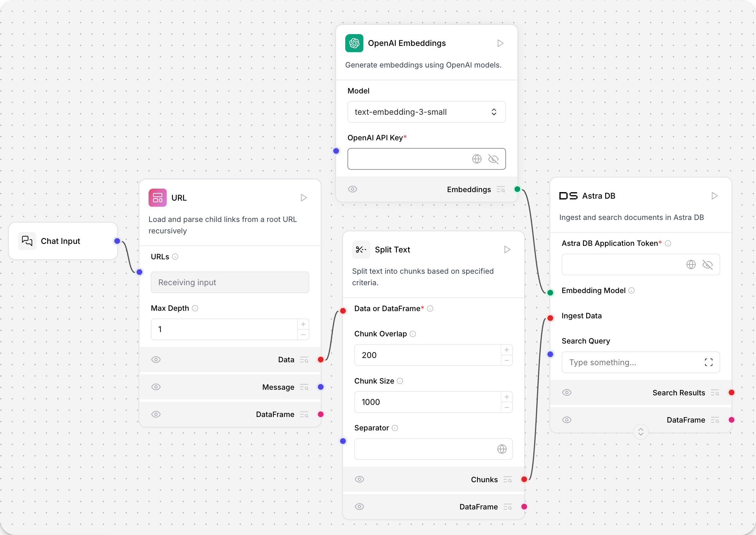The image size is (756, 535).
Task: Inspect Chunks output icon
Action: [507, 480]
